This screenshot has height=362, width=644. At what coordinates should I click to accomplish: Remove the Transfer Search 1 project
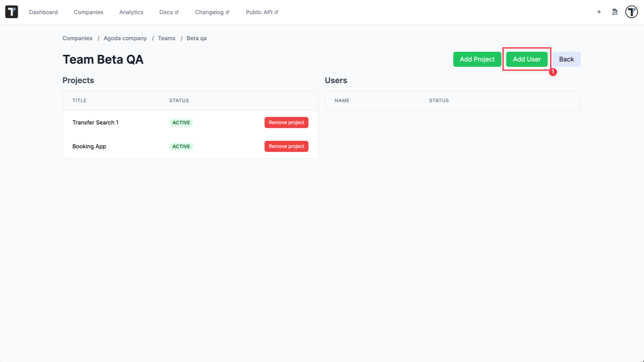[286, 122]
